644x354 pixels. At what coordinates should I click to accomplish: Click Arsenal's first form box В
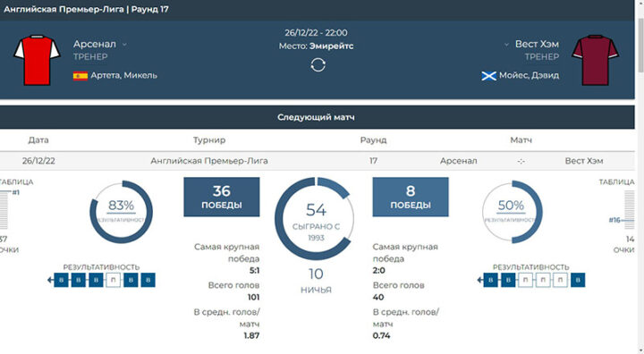[61, 280]
